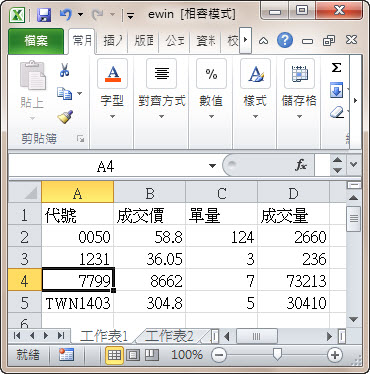Screen dimensions: 370x374
Task: Save the workbook with the floppy icon
Action: 44,15
